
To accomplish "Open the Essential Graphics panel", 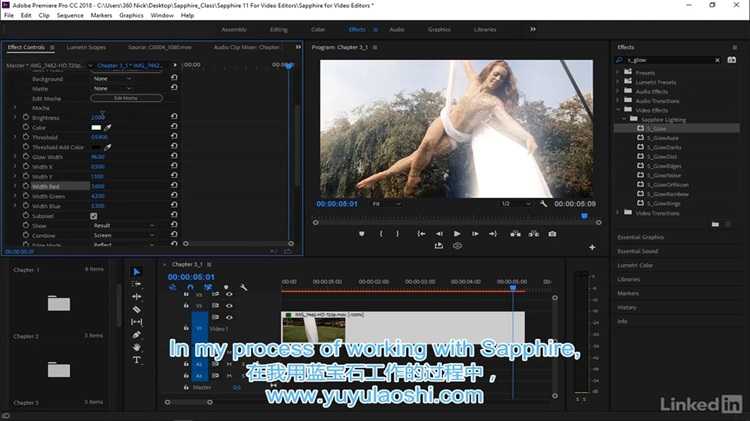I will [640, 237].
